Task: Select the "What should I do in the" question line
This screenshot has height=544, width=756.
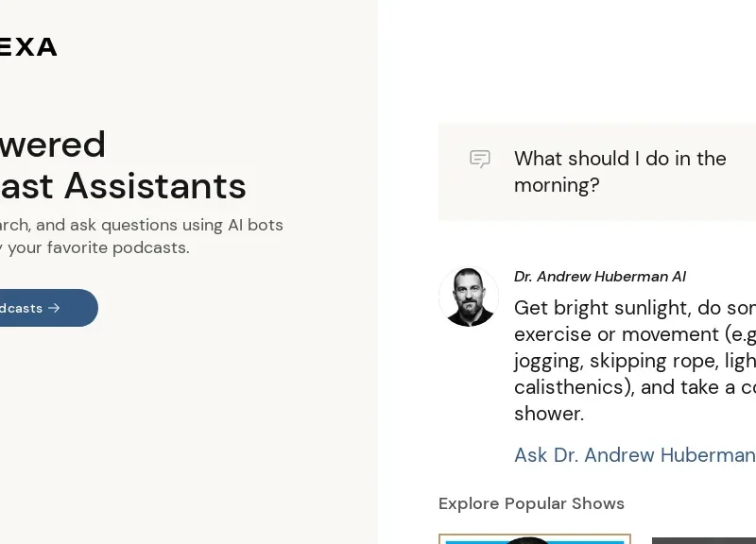Action: pyautogui.click(x=620, y=159)
